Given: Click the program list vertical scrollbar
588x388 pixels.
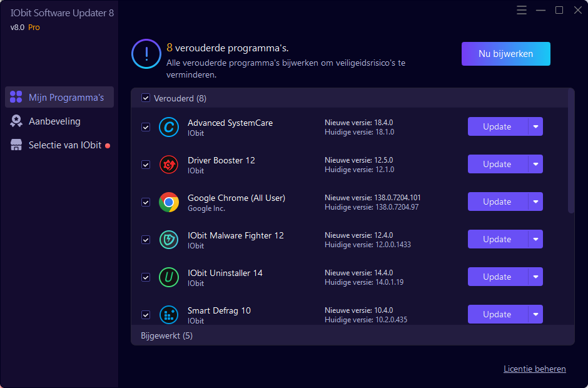Looking at the screenshot, I should [570, 150].
